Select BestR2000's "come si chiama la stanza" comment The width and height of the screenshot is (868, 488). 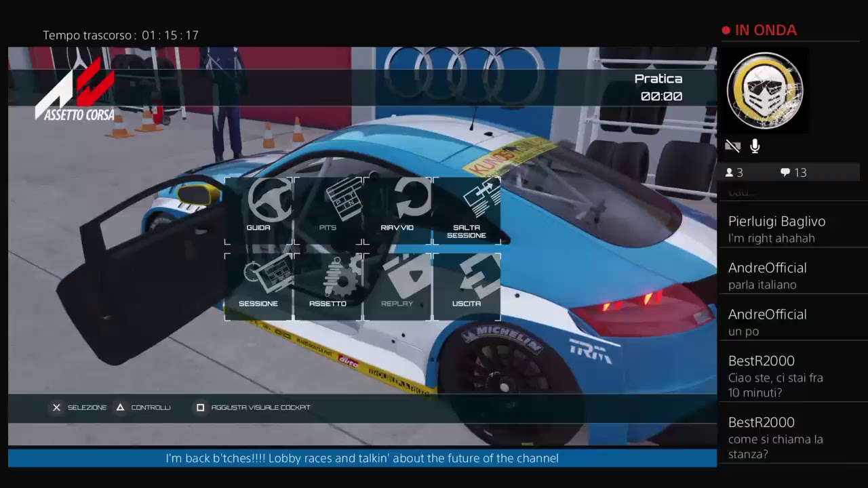[793, 438]
